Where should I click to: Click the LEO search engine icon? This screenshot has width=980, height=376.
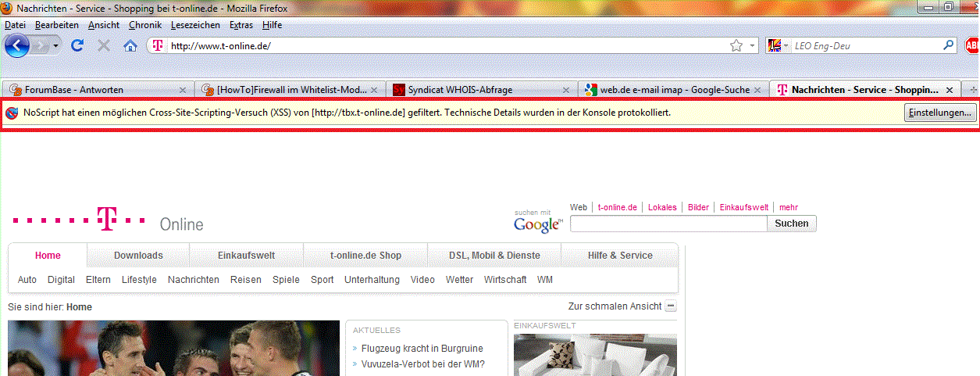click(775, 45)
